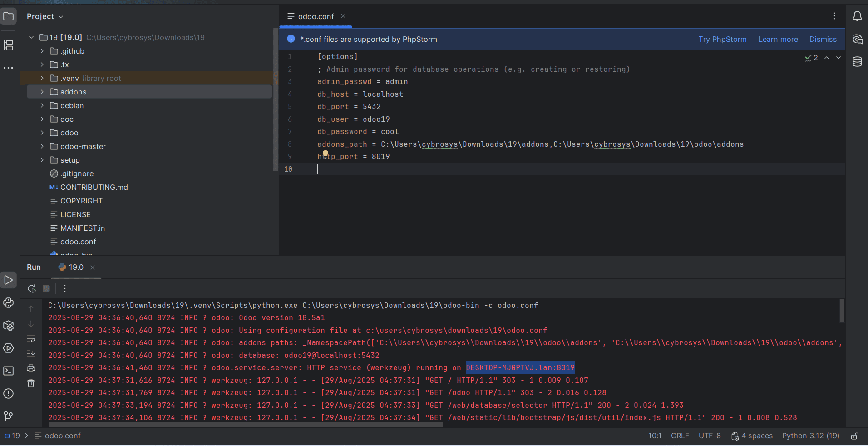This screenshot has height=446, width=868.
Task: Jump down the stack trace arrow
Action: (x=31, y=324)
